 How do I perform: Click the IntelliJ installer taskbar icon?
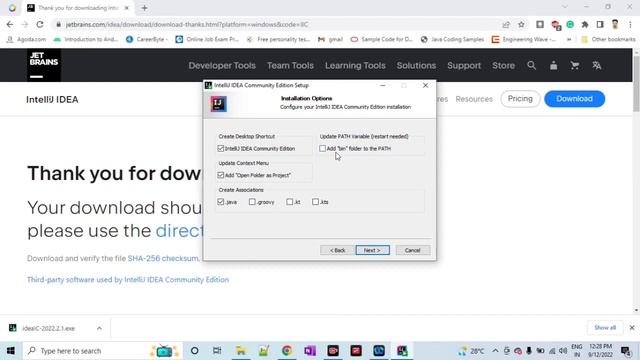(x=402, y=351)
